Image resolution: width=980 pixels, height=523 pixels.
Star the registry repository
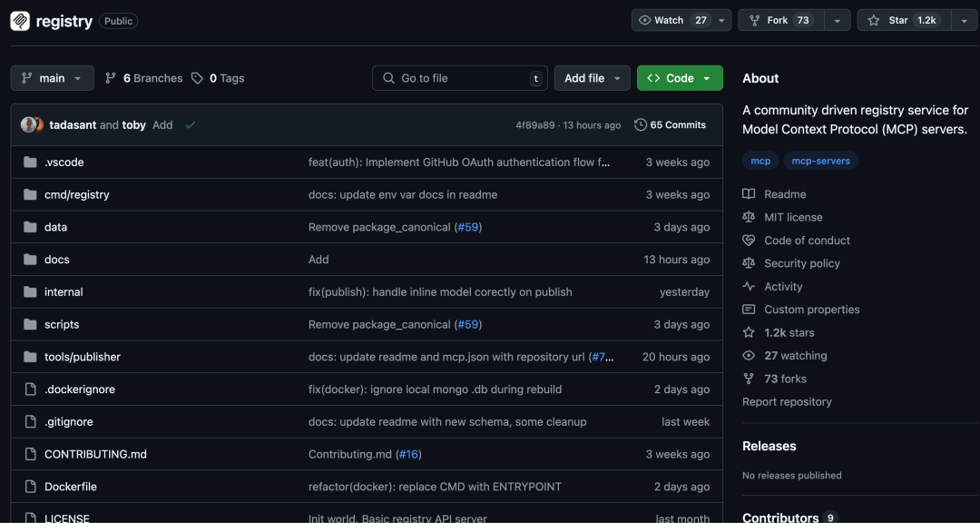(x=905, y=21)
